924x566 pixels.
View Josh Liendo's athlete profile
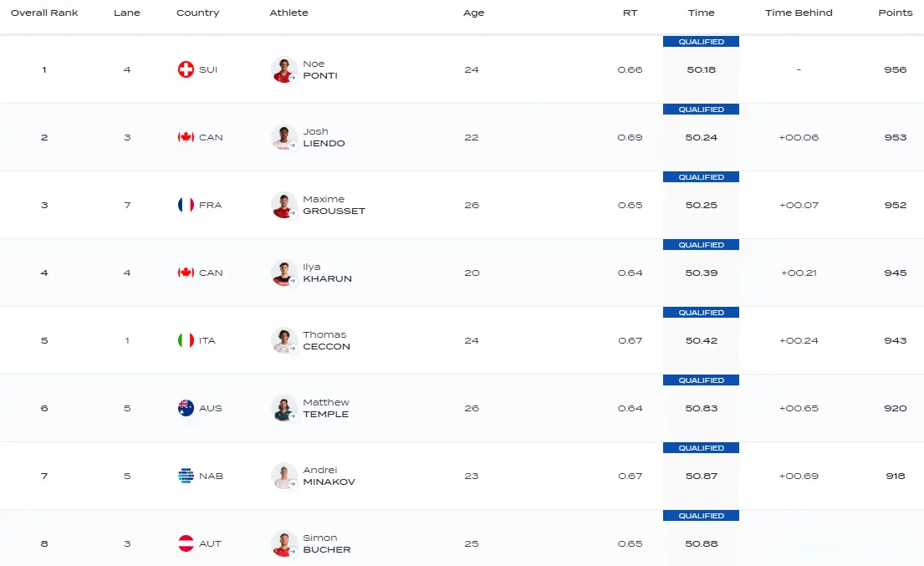pos(324,137)
